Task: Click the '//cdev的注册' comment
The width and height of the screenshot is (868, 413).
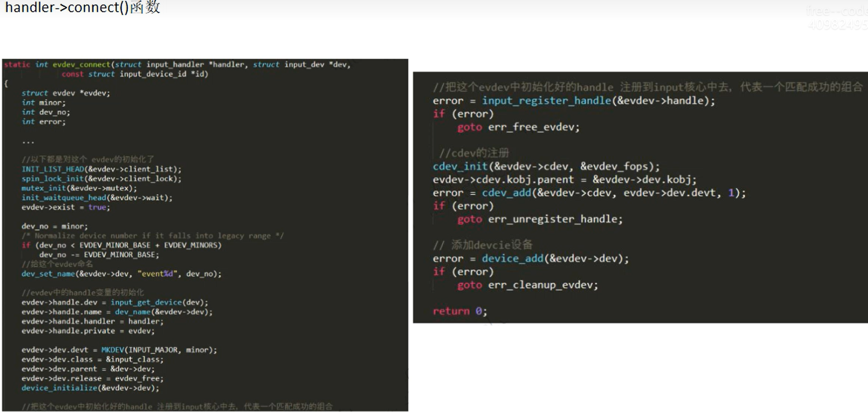Action: (x=474, y=153)
